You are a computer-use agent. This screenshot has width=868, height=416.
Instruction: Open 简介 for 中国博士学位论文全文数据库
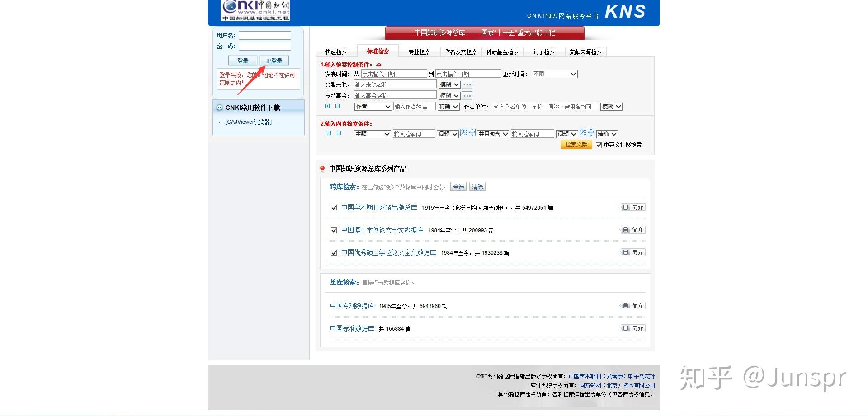point(633,230)
